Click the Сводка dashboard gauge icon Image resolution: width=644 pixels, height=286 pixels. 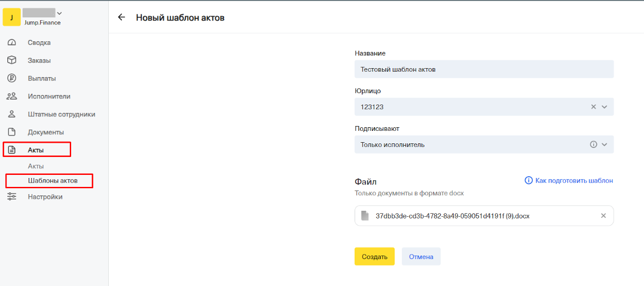pyautogui.click(x=11, y=42)
